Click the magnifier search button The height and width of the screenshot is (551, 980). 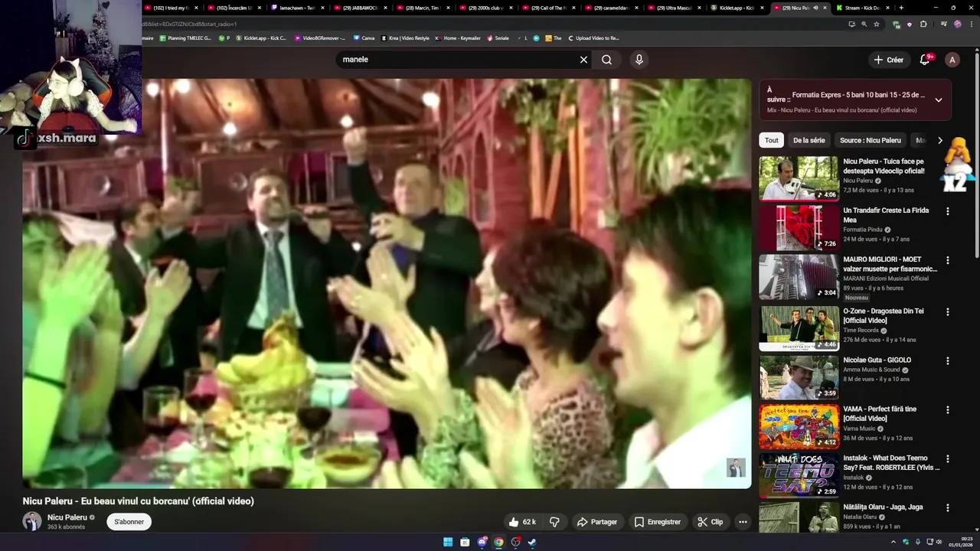[x=606, y=60]
